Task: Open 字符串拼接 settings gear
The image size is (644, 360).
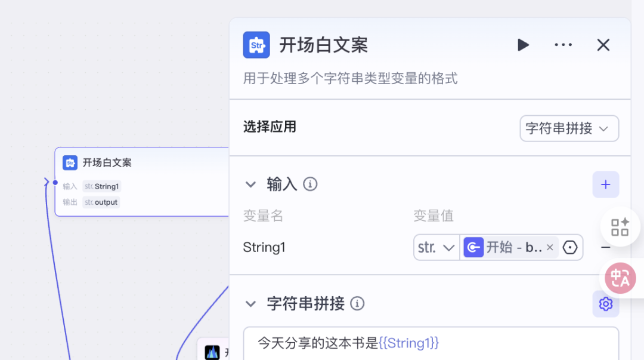Action: coord(605,304)
